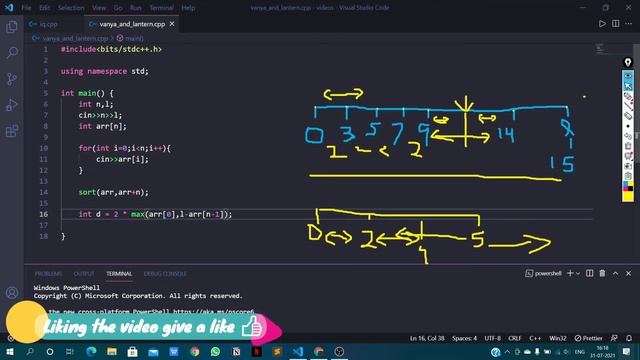This screenshot has width=640, height=360.
Task: Take a screenshot with Epic Pen camera
Action: [x=628, y=166]
